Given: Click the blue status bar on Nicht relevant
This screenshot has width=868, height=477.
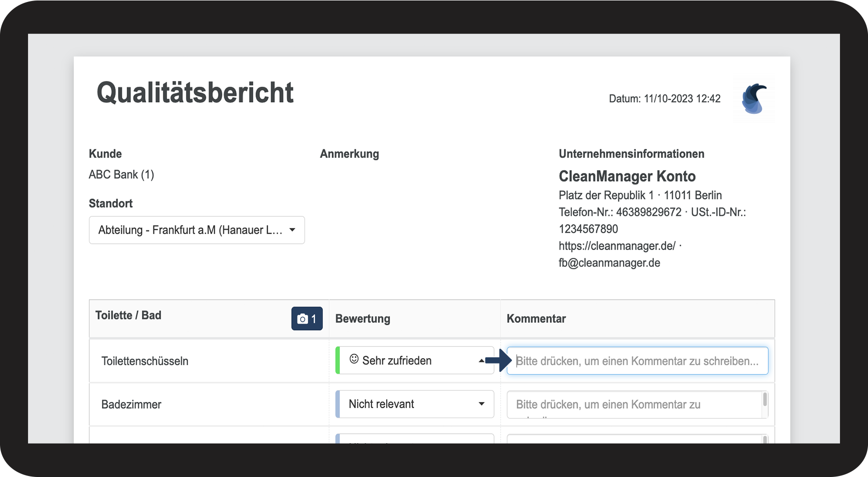Looking at the screenshot, I should click(337, 404).
